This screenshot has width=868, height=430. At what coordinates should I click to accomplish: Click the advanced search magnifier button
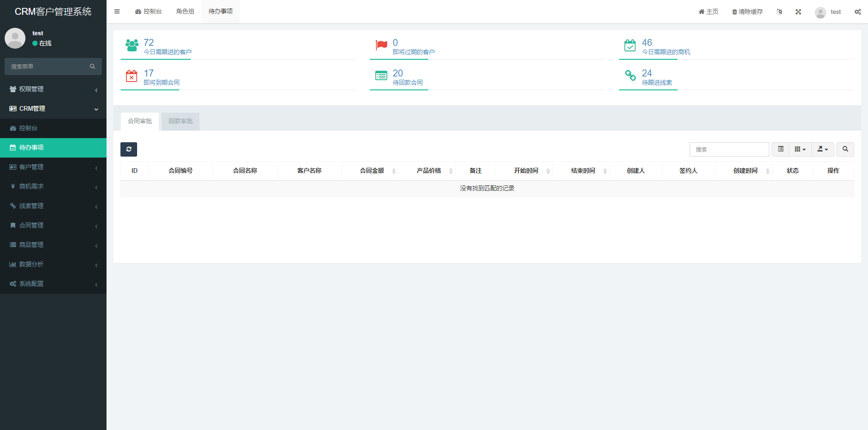point(845,149)
